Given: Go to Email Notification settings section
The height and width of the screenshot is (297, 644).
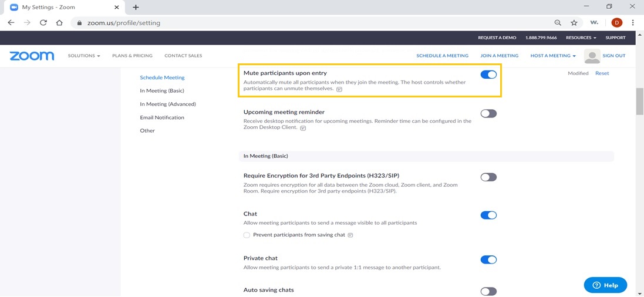Looking at the screenshot, I should pyautogui.click(x=162, y=117).
